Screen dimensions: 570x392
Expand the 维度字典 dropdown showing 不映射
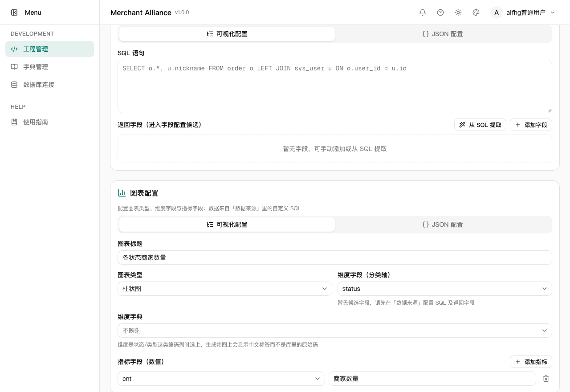coord(335,331)
